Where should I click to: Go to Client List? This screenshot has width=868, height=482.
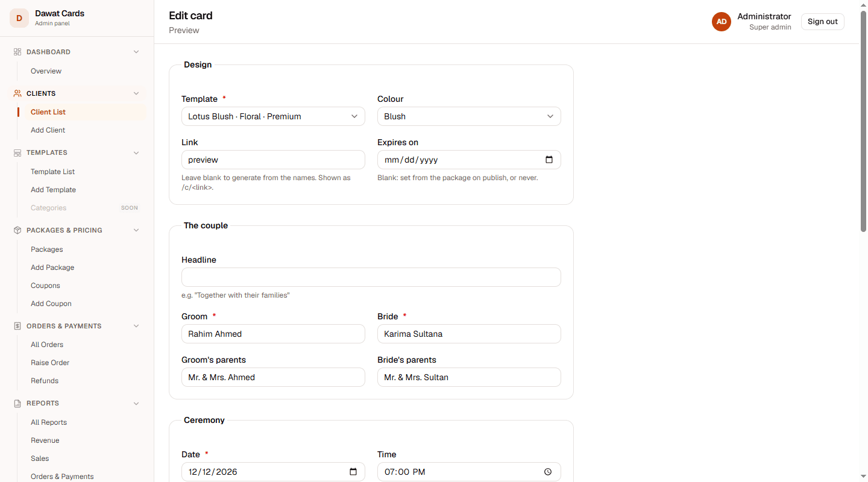48,112
